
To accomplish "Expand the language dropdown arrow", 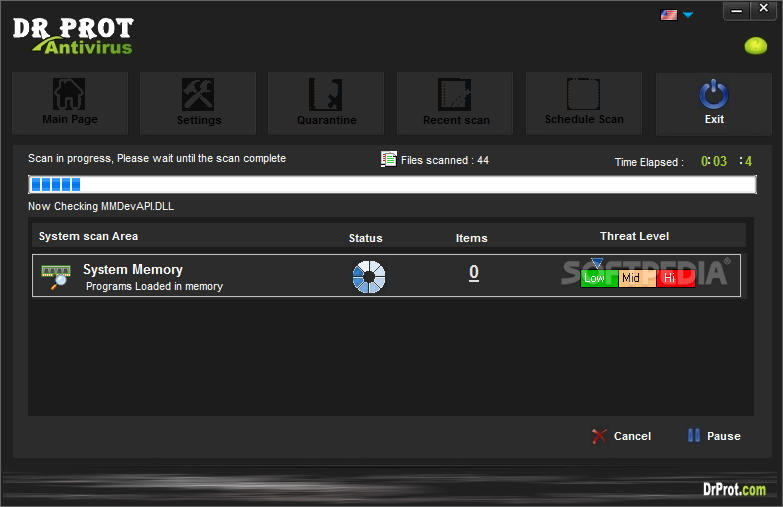I will (x=688, y=15).
